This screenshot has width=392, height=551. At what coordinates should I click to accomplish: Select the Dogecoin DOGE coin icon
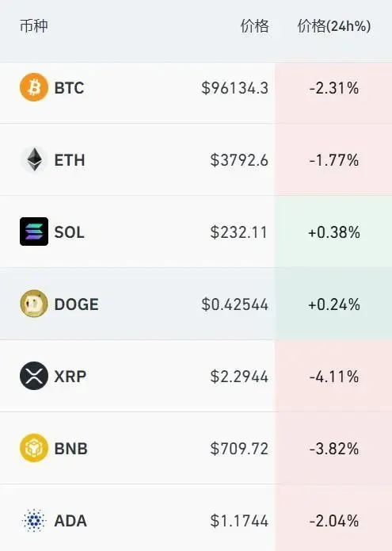tap(34, 304)
